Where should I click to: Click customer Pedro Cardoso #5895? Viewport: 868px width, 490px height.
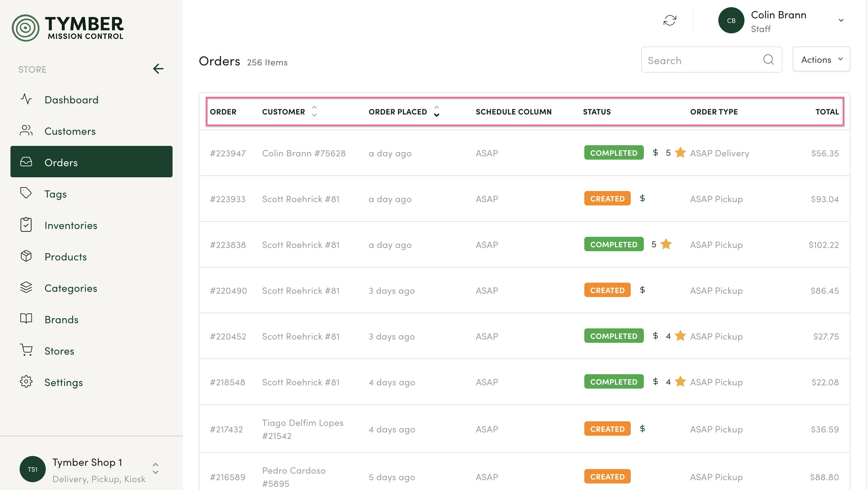pos(293,477)
